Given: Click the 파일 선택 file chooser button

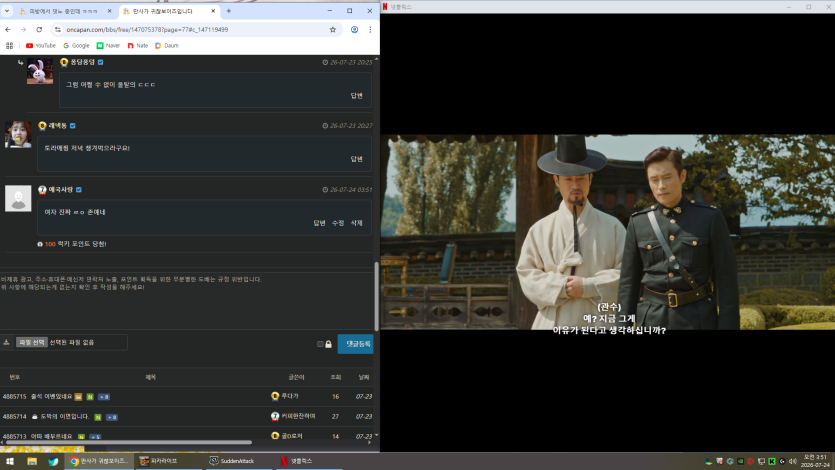Looking at the screenshot, I should coord(31,342).
